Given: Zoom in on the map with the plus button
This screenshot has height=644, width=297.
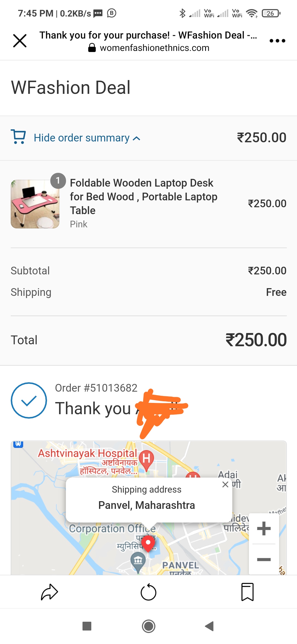Looking at the screenshot, I should click(264, 528).
